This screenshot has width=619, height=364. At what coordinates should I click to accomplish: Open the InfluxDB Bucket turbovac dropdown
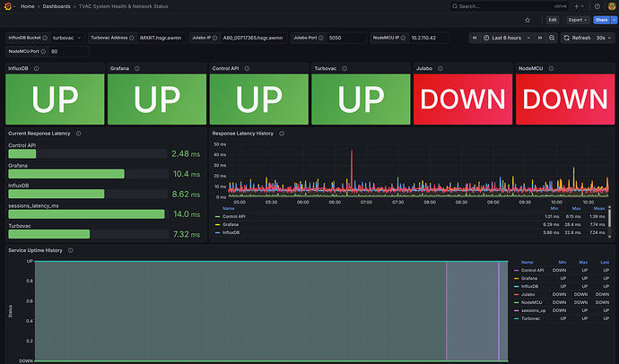pos(67,39)
